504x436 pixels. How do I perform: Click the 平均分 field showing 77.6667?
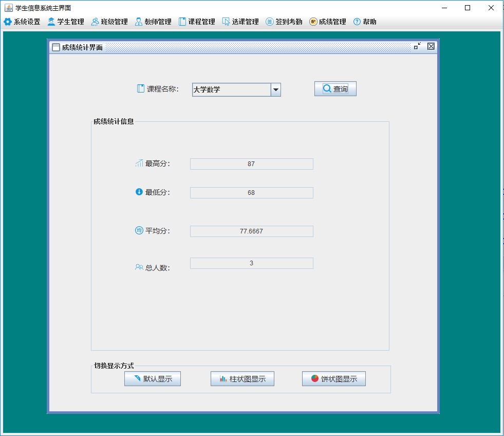[252, 231]
